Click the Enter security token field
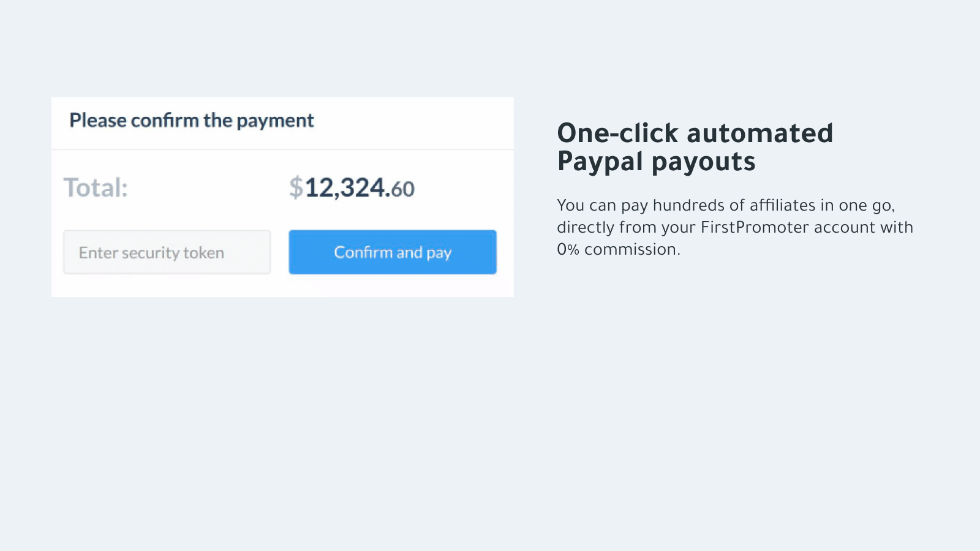The width and height of the screenshot is (980, 551). (x=167, y=252)
